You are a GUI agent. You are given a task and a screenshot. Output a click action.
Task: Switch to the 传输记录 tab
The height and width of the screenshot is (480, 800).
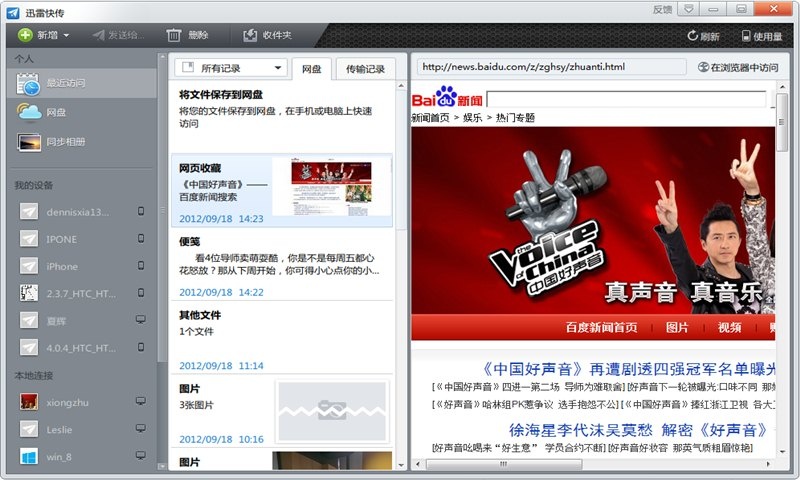365,69
